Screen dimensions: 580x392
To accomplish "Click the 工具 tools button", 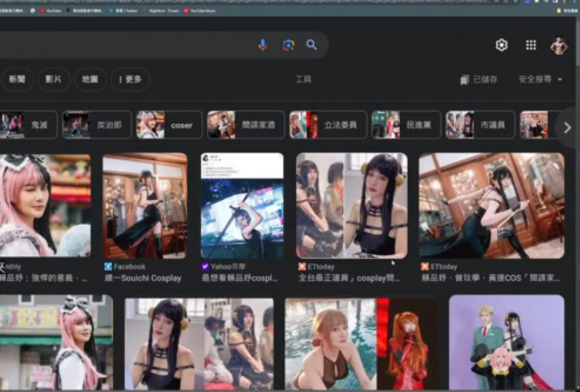I will (x=304, y=79).
